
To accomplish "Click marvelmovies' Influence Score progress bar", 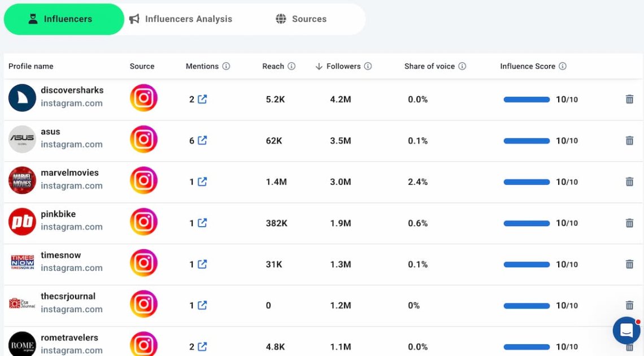I will click(526, 181).
